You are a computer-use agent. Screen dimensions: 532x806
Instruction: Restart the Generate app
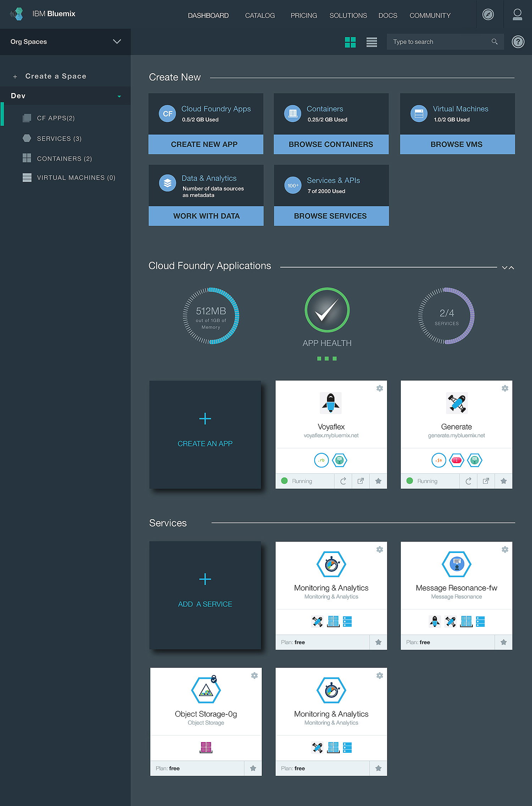[468, 481]
